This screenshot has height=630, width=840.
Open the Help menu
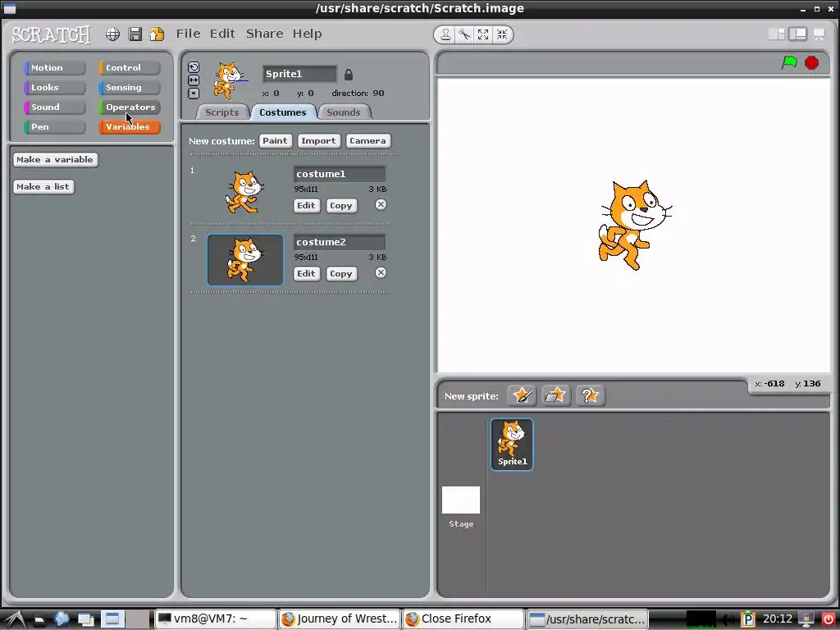[x=307, y=34]
